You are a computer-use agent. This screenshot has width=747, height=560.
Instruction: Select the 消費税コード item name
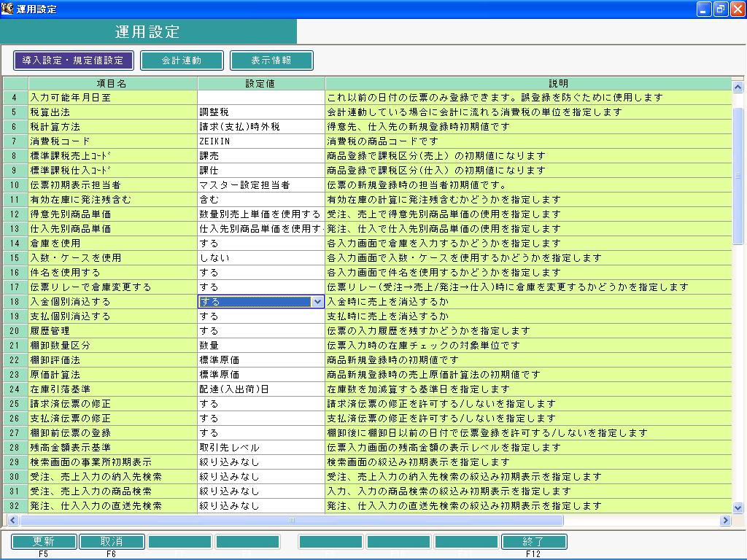pyautogui.click(x=112, y=141)
